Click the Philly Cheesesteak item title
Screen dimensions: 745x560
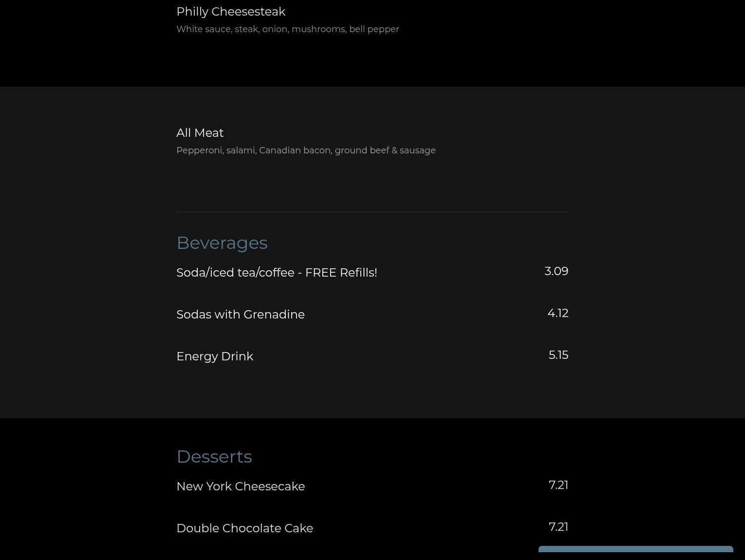pos(230,12)
